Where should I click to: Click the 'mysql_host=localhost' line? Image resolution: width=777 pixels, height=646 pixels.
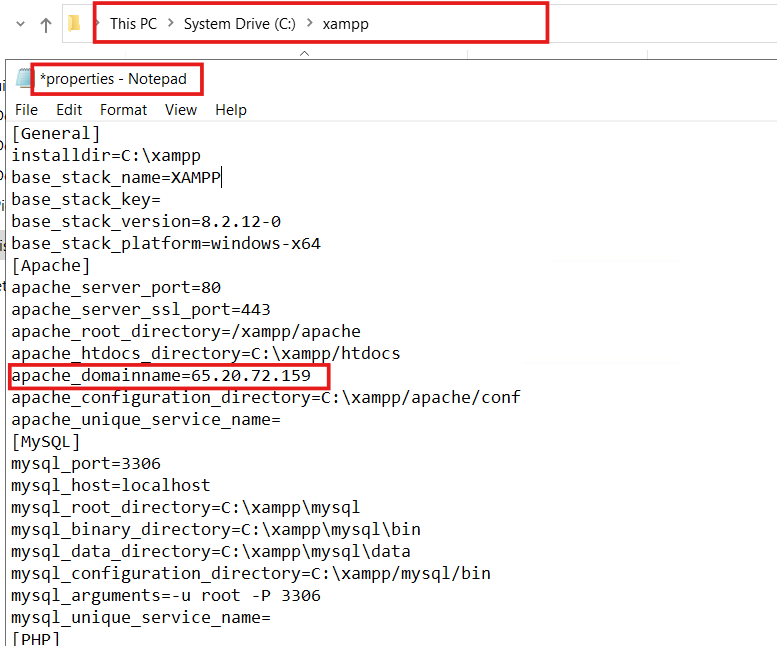tap(111, 485)
